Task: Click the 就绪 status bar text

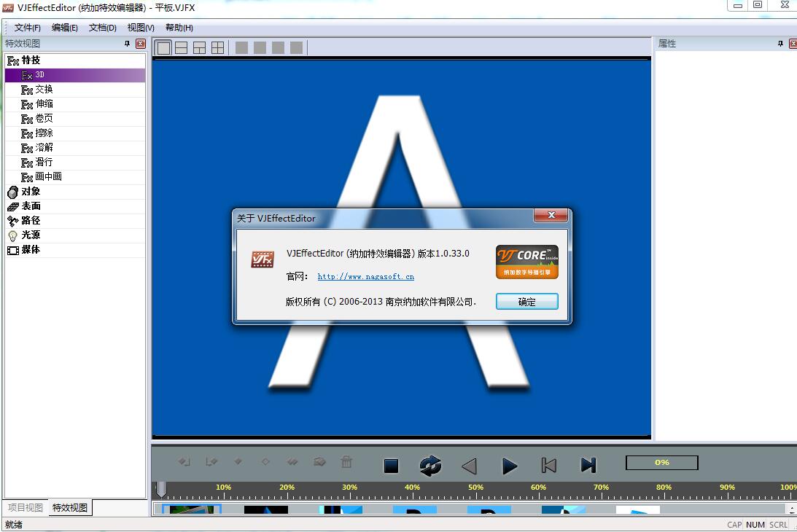Action: [14, 525]
